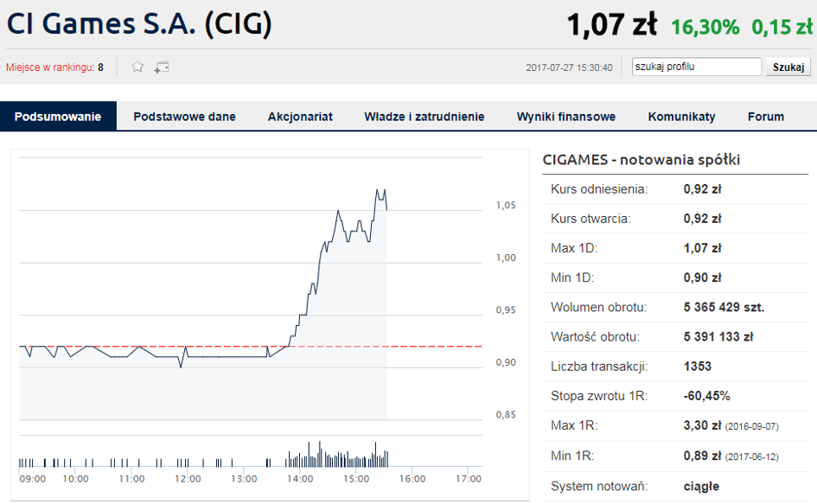Click the date 2017-06-12 next to Min 1R
817x504 pixels.
coord(752,456)
